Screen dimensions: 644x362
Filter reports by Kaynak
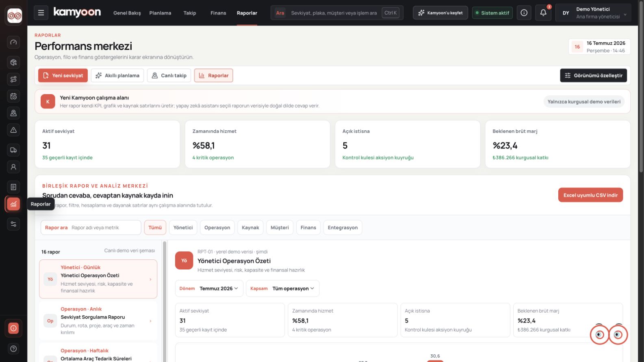pos(250,228)
